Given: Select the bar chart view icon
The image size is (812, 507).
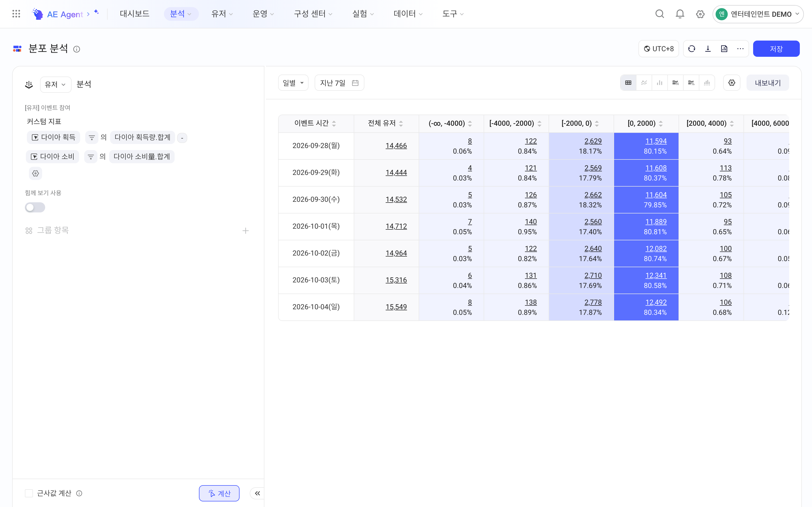Looking at the screenshot, I should point(660,83).
